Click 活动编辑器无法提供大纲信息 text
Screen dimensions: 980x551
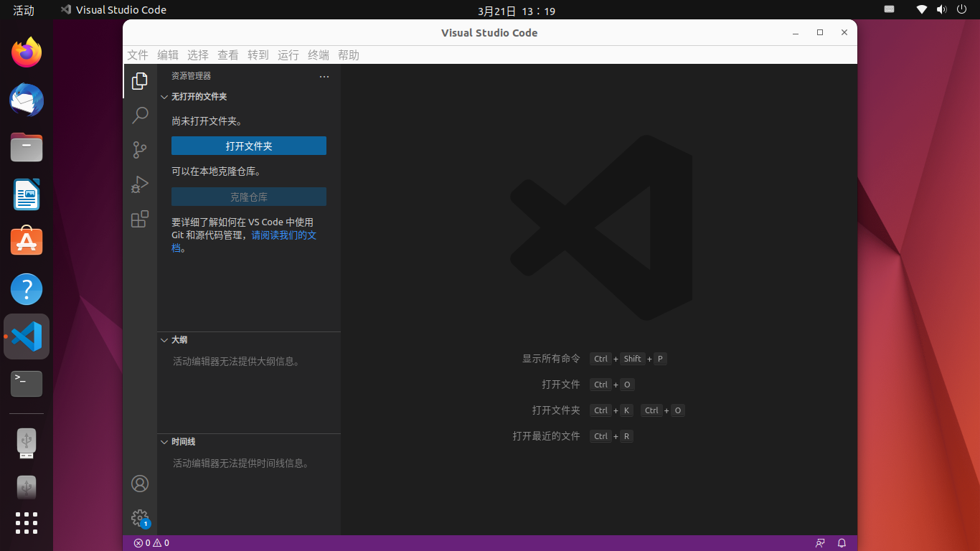point(236,362)
